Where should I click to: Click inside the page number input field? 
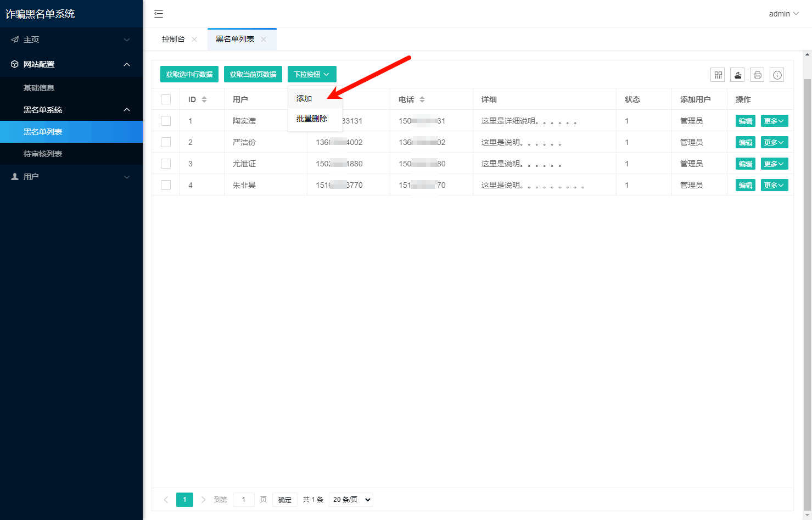click(x=243, y=499)
